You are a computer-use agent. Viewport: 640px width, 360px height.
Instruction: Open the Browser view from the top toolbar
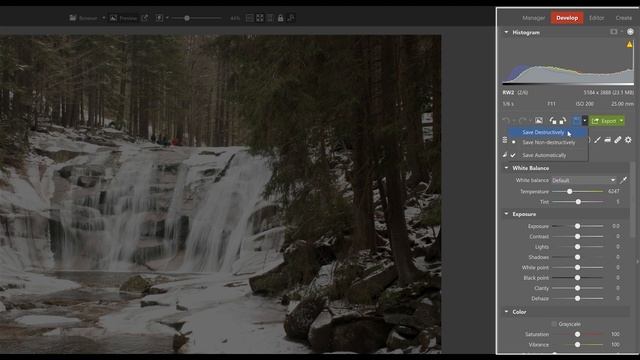(x=84, y=18)
